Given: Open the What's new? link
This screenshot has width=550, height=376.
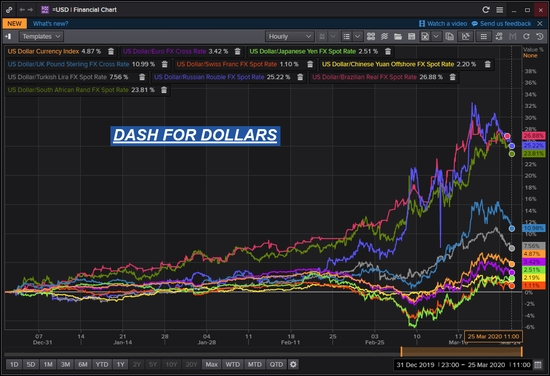Looking at the screenshot, I should 51,24.
